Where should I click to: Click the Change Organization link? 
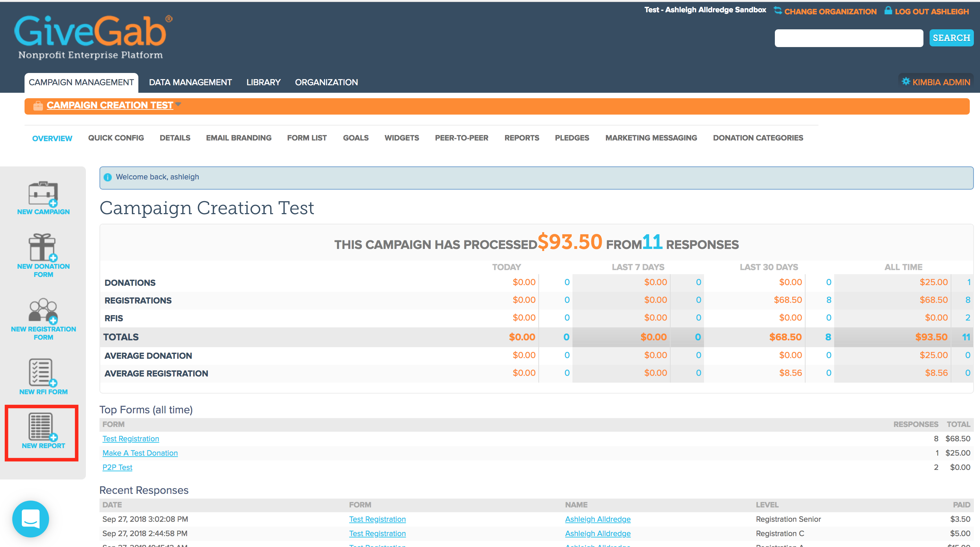(x=830, y=11)
